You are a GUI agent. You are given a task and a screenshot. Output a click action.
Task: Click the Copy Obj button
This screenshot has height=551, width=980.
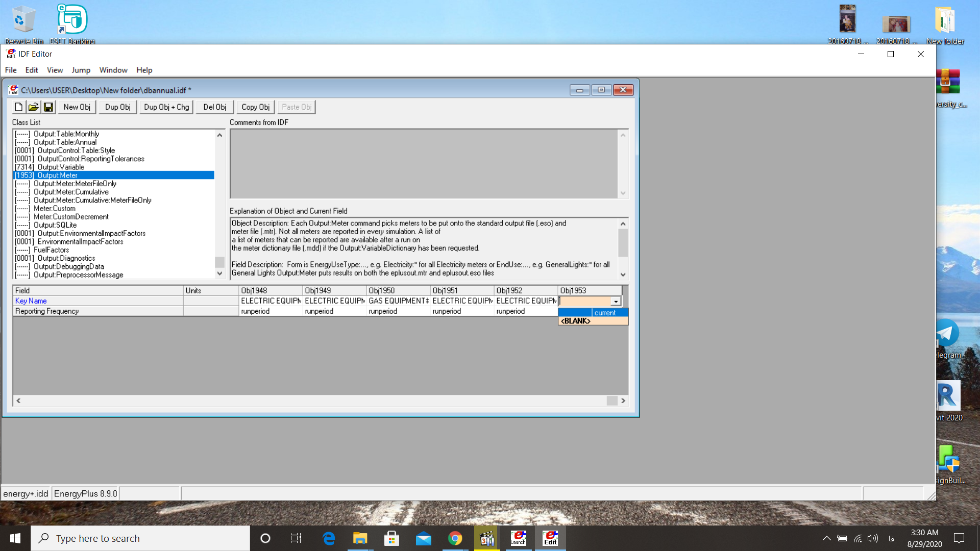pos(256,107)
